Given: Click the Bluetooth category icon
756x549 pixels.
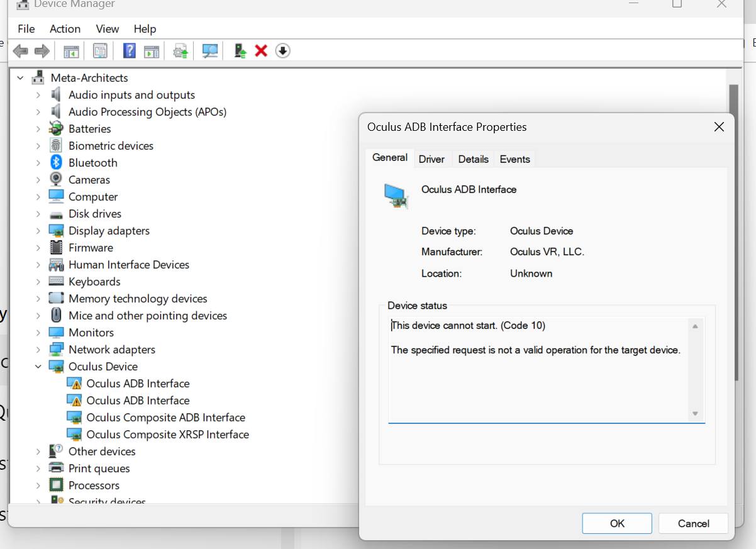Looking at the screenshot, I should (x=57, y=162).
